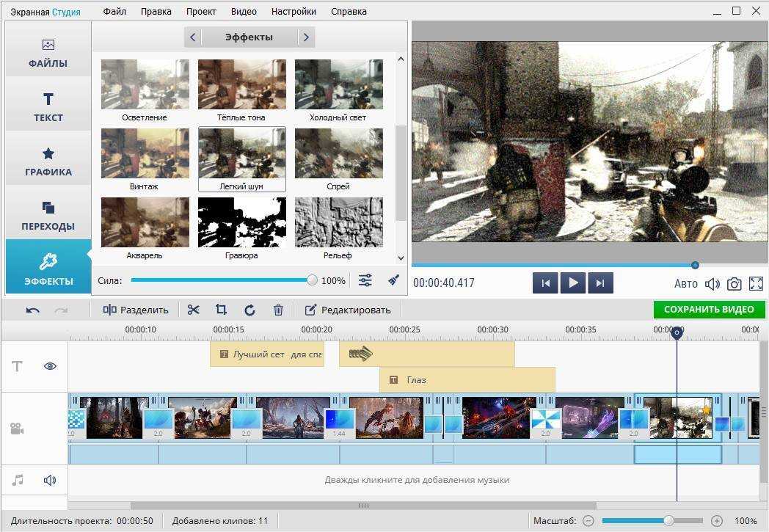Click the СОХРАНИТЬ ВИДЕО button
This screenshot has height=532, width=769.
pyautogui.click(x=708, y=310)
